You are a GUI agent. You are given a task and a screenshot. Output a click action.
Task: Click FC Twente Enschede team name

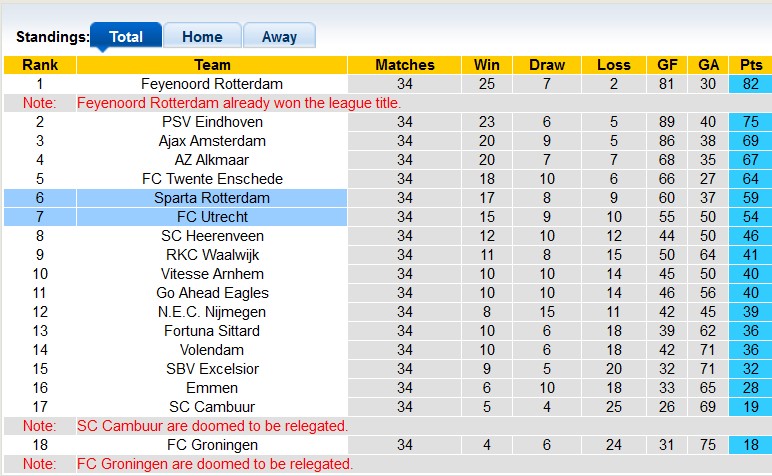212,179
